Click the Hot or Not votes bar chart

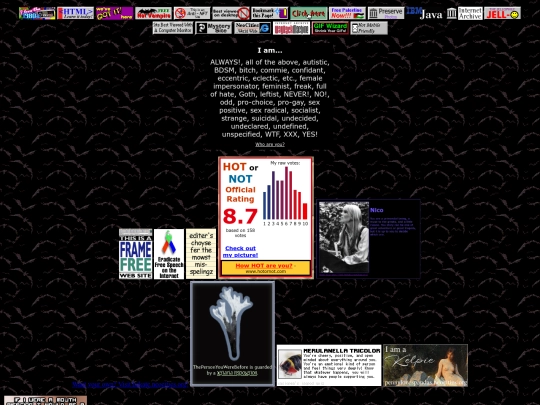tap(285, 194)
